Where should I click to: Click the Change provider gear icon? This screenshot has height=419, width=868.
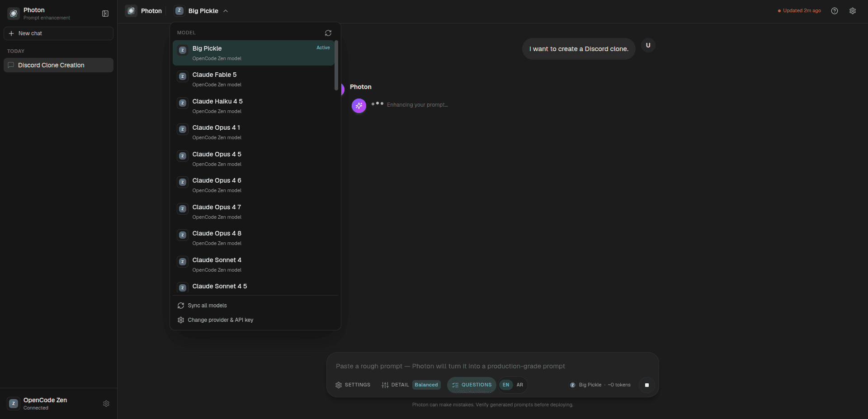tap(181, 320)
